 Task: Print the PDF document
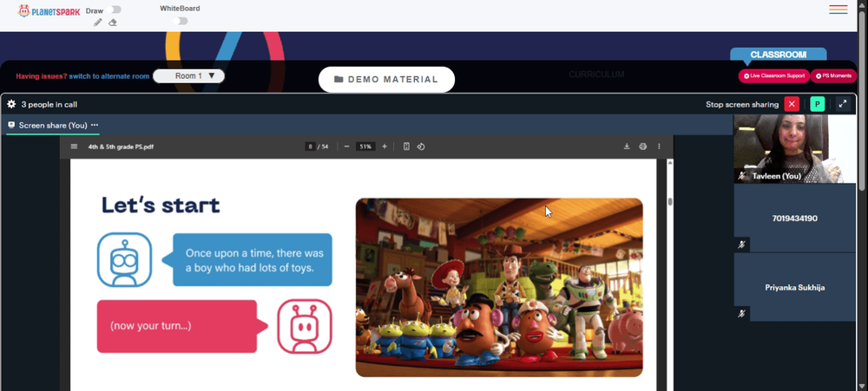coord(642,147)
